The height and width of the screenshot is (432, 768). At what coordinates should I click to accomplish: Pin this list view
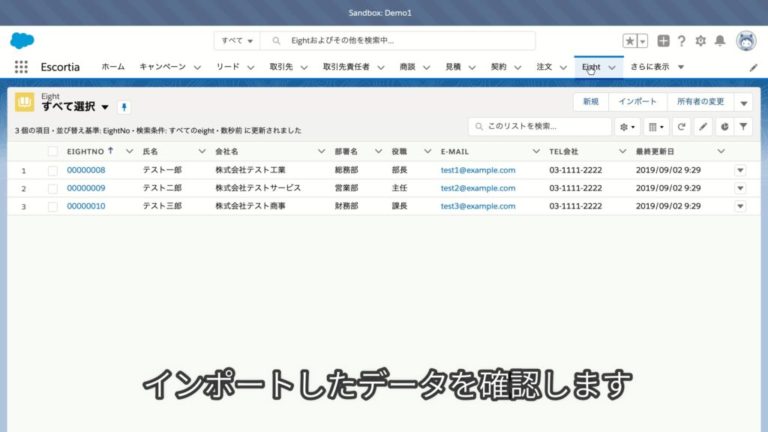coord(124,107)
